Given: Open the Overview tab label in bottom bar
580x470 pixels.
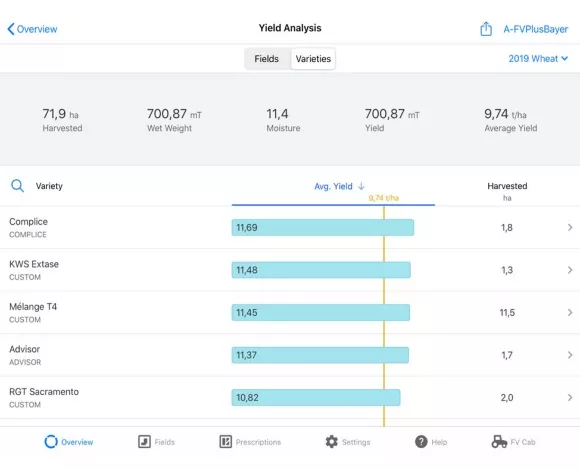Looking at the screenshot, I should tap(77, 442).
